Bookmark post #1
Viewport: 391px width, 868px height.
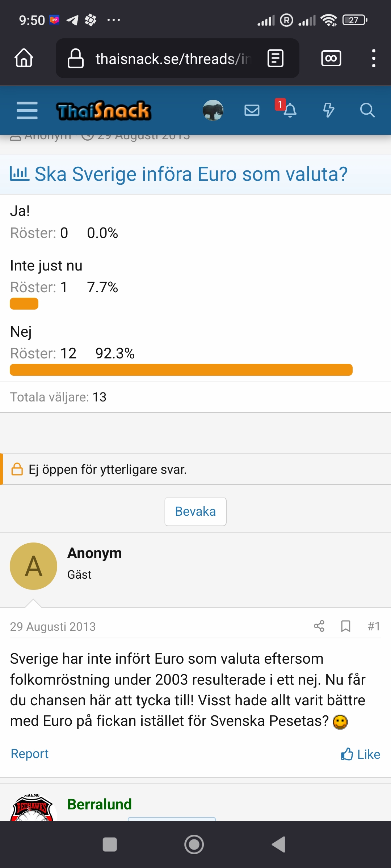pos(346,626)
